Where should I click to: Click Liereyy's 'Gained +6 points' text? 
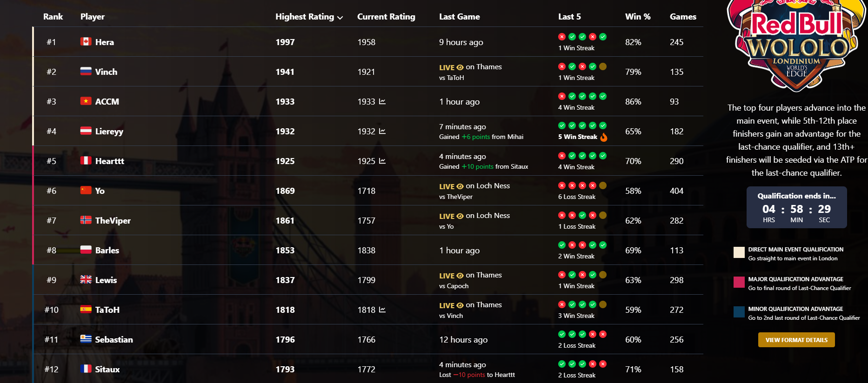click(481, 137)
